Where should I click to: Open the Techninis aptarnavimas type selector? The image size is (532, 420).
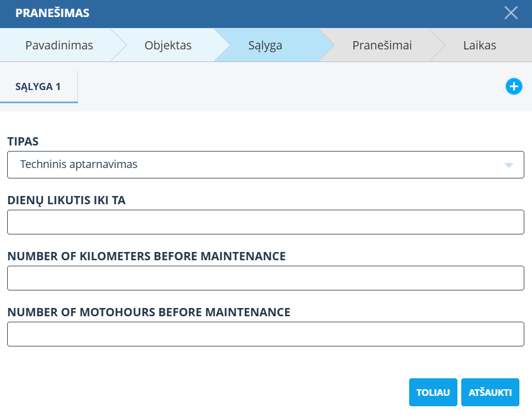[258, 165]
